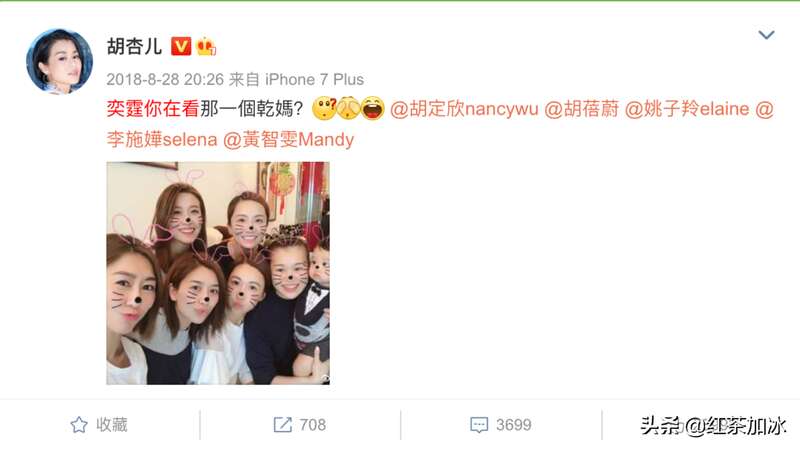Open the 李施嬅selena mention
The width and height of the screenshot is (800, 449).
[162, 139]
